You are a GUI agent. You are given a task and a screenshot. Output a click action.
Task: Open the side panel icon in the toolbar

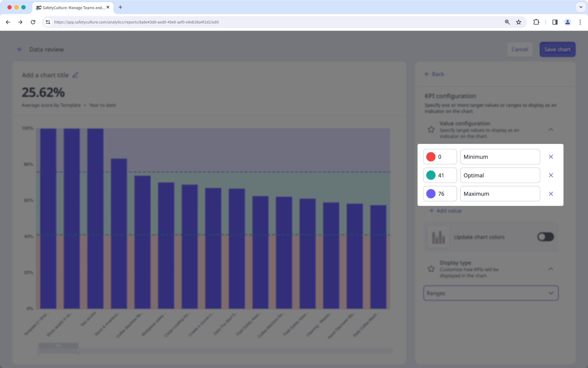pyautogui.click(x=555, y=22)
